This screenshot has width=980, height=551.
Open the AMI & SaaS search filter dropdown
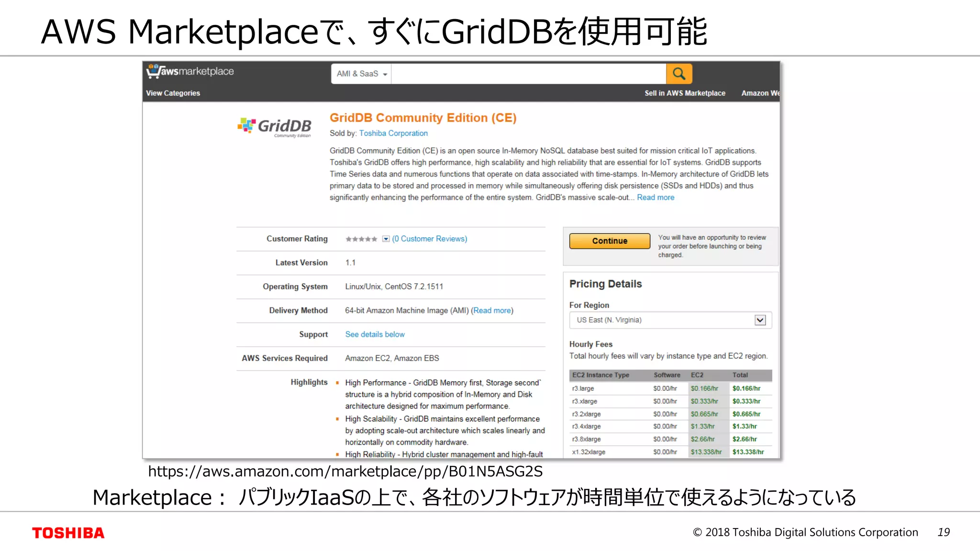361,74
